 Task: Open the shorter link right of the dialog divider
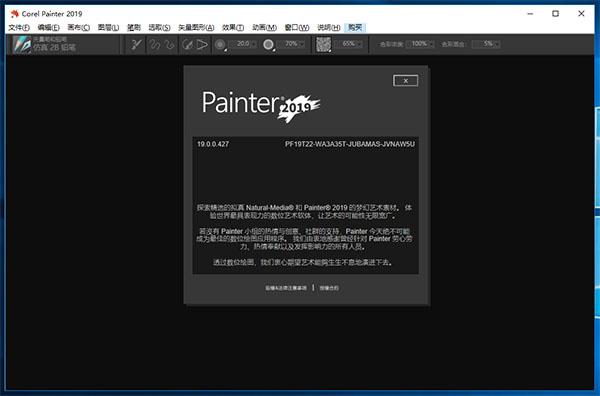(329, 288)
